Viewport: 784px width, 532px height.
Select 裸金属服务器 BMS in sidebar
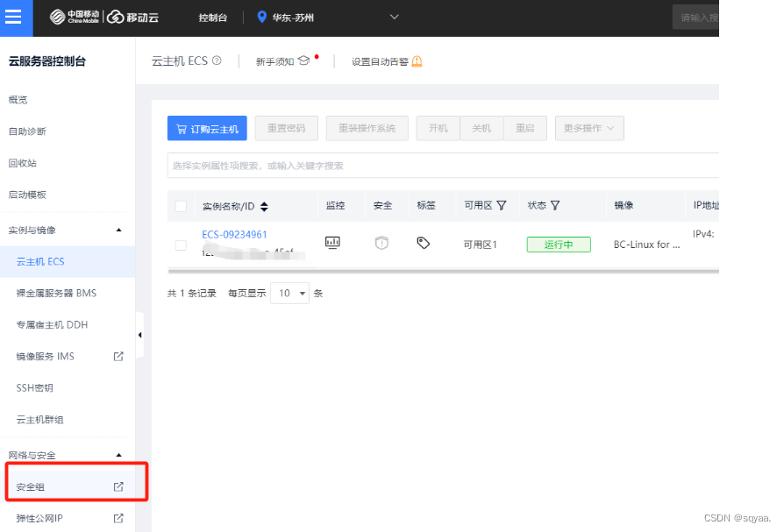pyautogui.click(x=56, y=293)
